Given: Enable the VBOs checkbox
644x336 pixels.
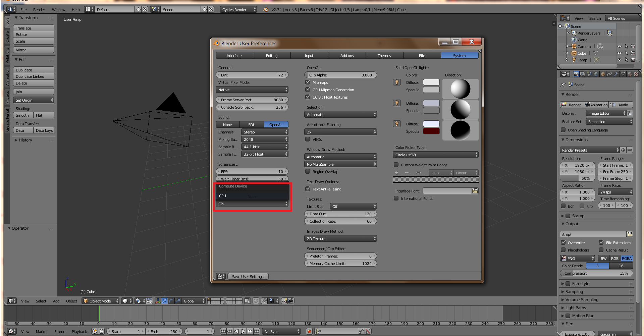Looking at the screenshot, I should pyautogui.click(x=308, y=139).
